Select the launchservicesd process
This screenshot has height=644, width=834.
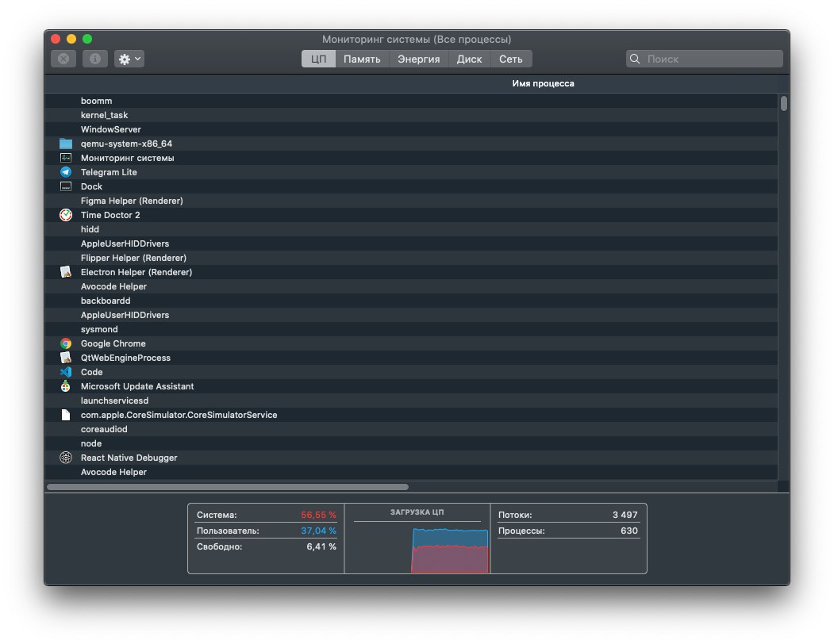tap(411, 401)
